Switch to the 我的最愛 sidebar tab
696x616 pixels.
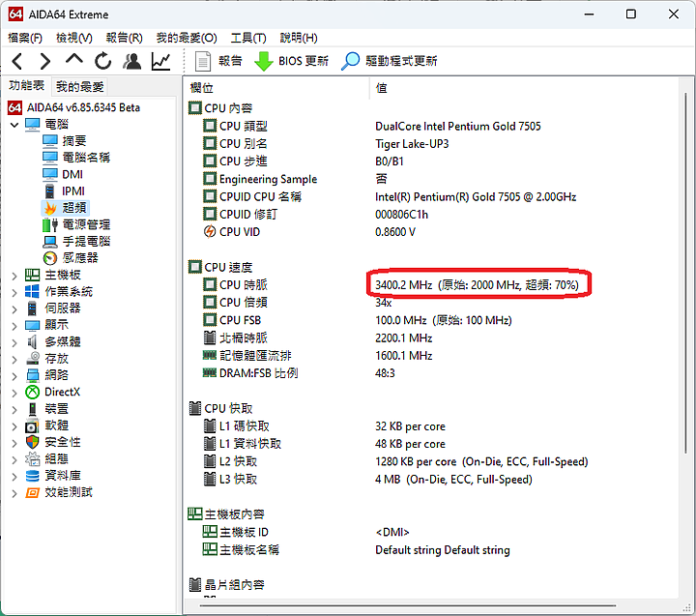(x=80, y=86)
